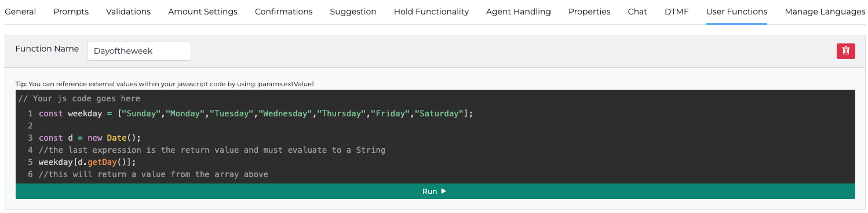
Task: Open the Suggestion tab
Action: (353, 12)
